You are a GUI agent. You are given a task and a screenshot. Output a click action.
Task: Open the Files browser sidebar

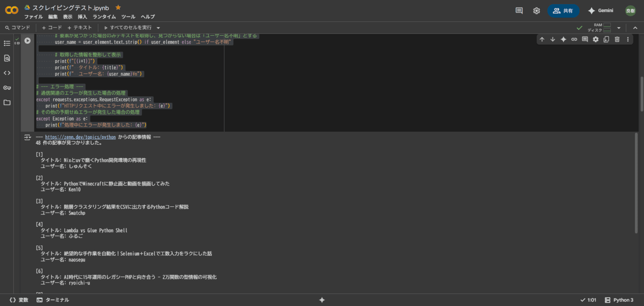point(7,102)
